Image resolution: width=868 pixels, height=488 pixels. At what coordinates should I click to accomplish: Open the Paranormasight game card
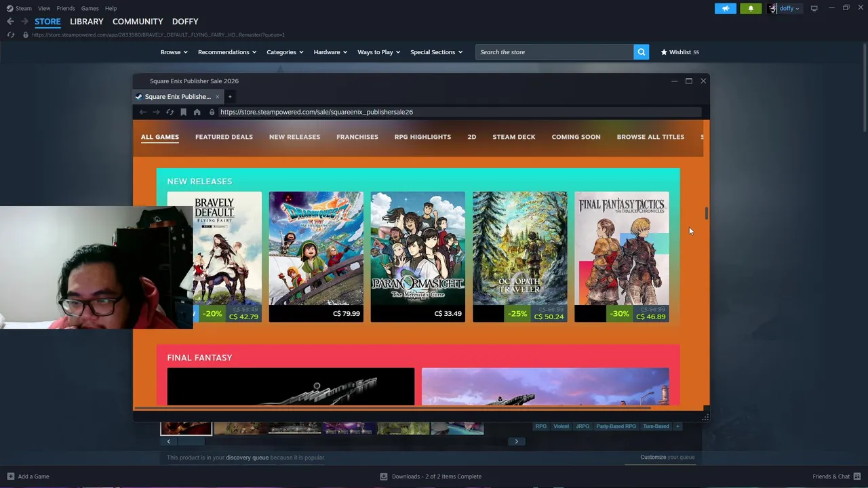pyautogui.click(x=418, y=256)
